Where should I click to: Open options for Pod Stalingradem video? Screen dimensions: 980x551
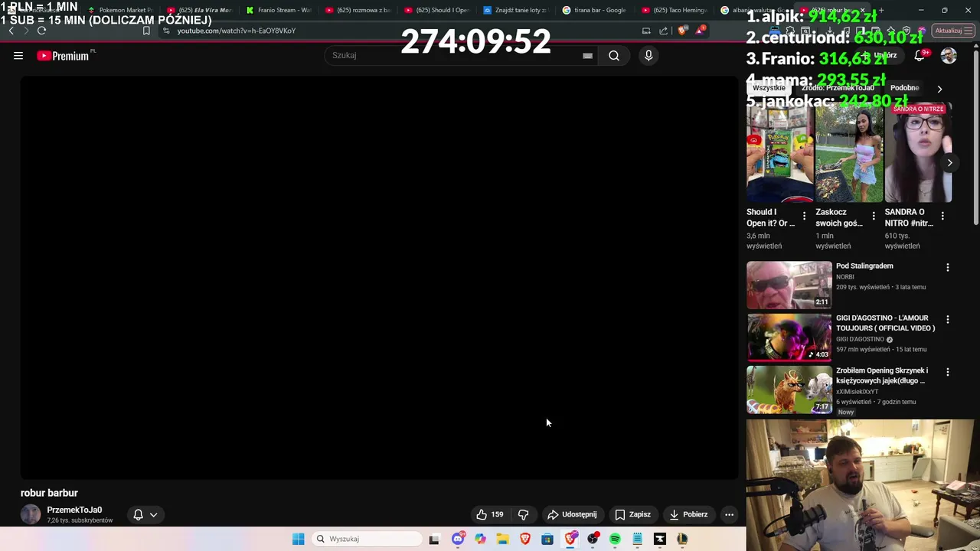[x=948, y=267]
